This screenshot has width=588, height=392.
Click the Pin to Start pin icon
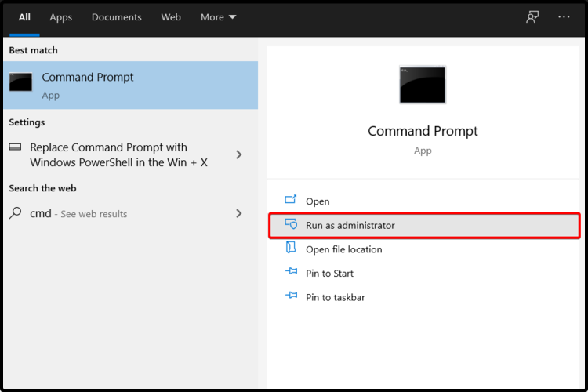[x=291, y=271]
